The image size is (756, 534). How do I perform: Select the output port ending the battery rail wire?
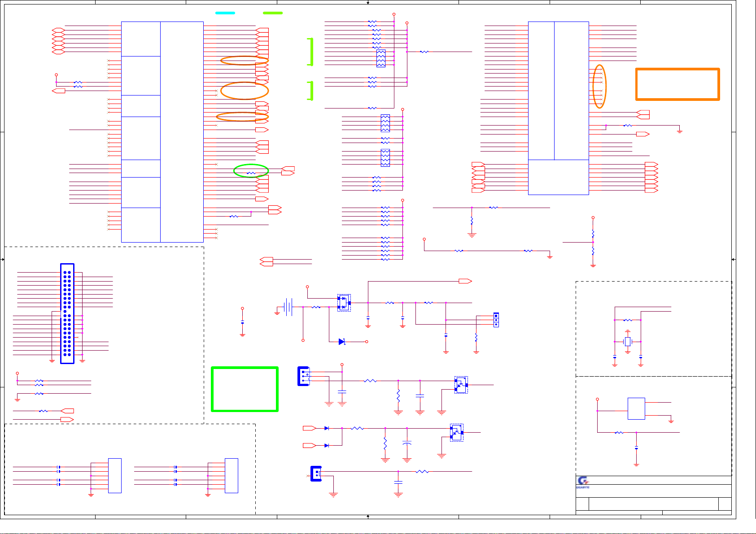coord(465,281)
